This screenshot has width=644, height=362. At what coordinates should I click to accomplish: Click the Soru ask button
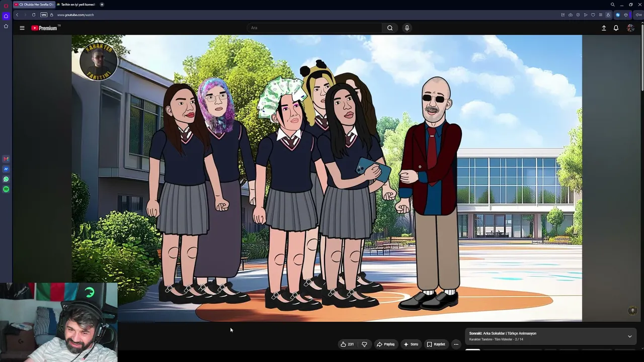coord(411,344)
